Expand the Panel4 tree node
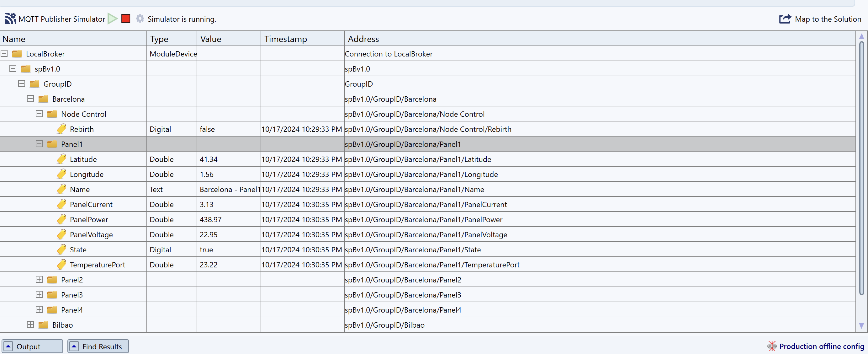The height and width of the screenshot is (354, 868). [x=39, y=309]
